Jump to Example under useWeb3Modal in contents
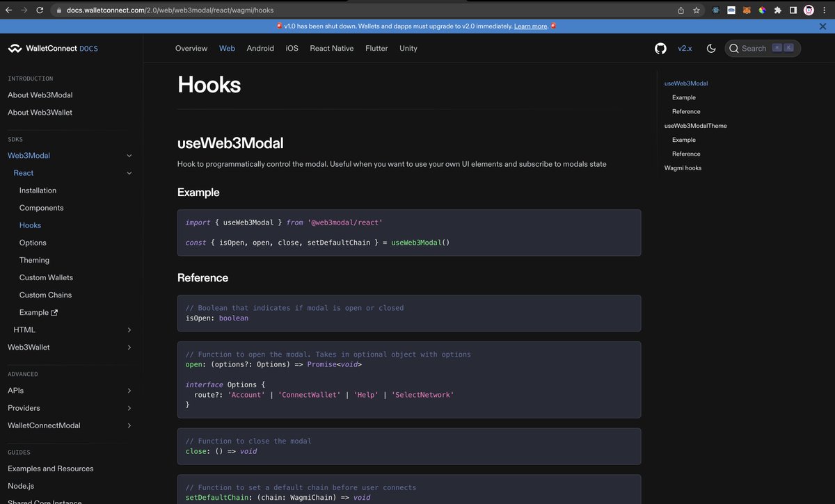 click(684, 97)
